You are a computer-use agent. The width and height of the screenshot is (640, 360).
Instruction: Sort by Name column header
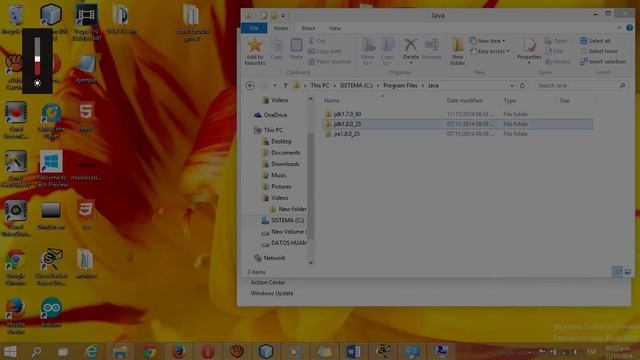point(331,100)
